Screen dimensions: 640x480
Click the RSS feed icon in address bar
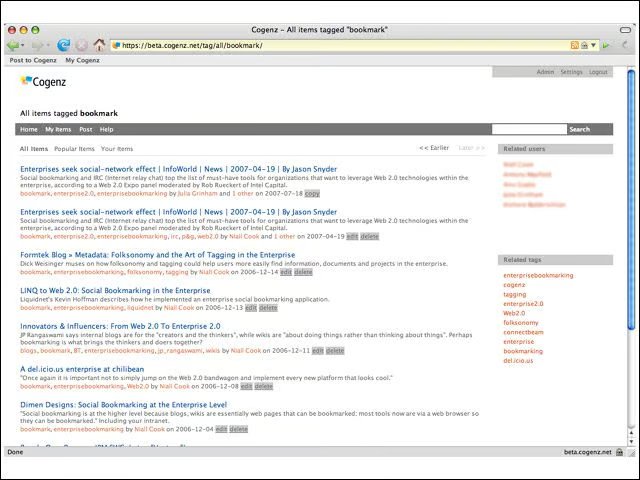pos(575,45)
